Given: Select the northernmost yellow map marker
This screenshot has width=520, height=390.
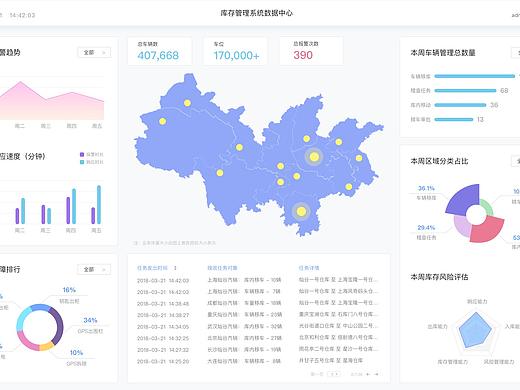Looking at the screenshot, I should 187,103.
